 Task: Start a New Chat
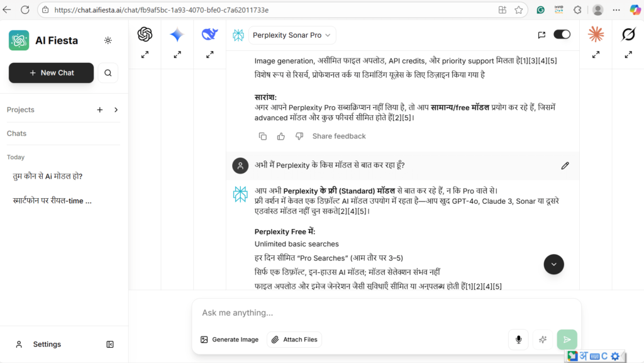point(52,73)
